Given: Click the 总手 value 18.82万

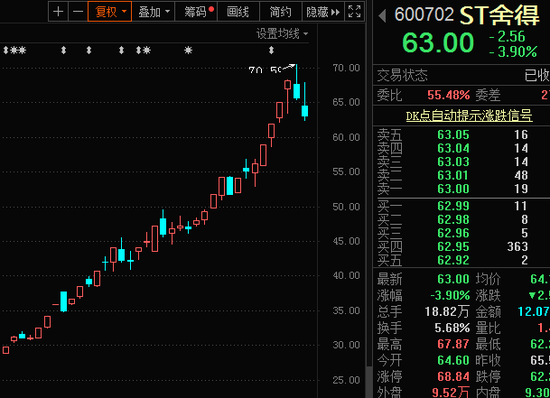Looking at the screenshot, I should (x=447, y=311).
